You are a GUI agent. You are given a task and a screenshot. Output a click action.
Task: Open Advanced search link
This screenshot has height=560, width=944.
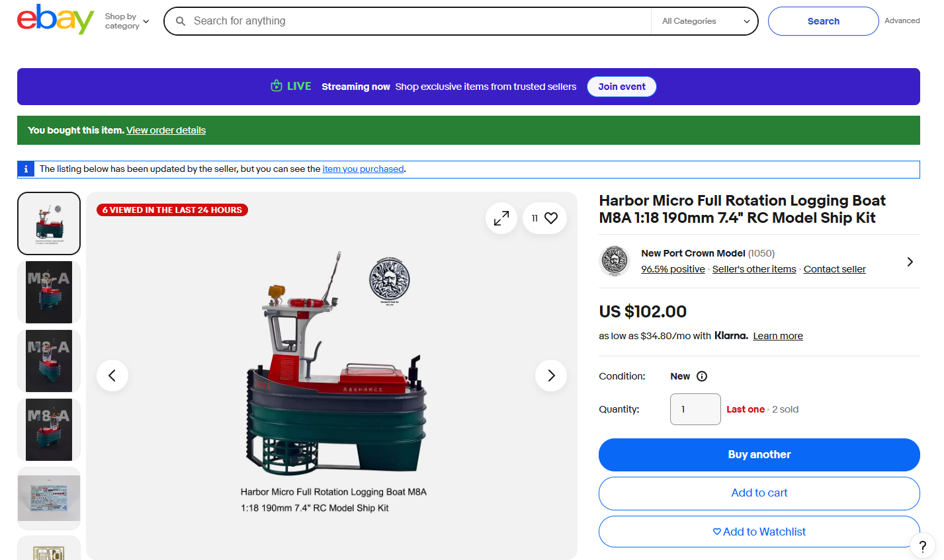(x=902, y=20)
